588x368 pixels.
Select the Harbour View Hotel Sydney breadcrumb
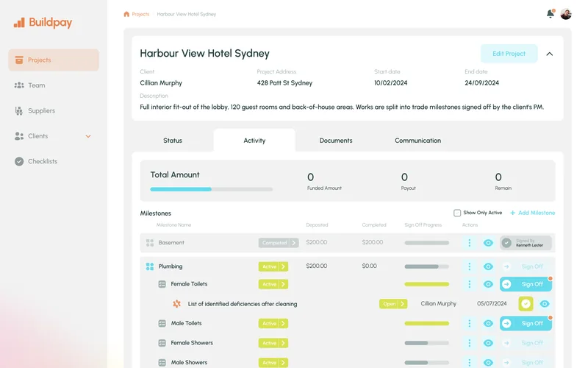tap(187, 14)
